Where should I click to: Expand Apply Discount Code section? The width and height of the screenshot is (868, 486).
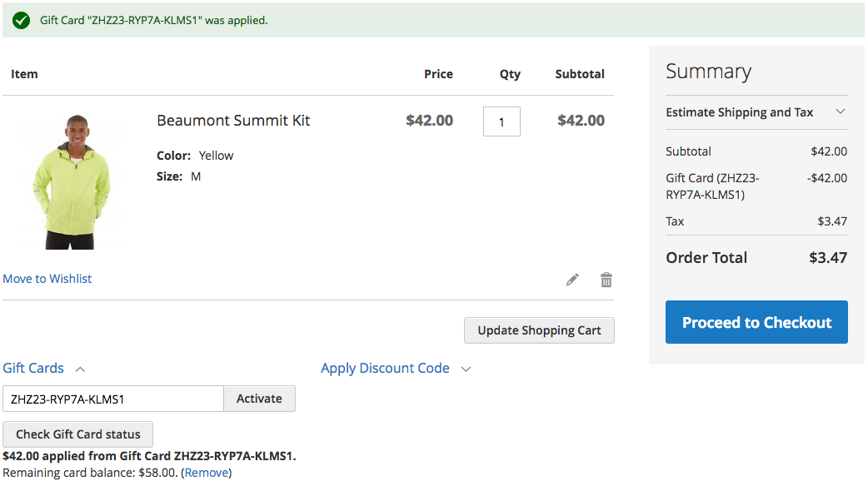(395, 368)
